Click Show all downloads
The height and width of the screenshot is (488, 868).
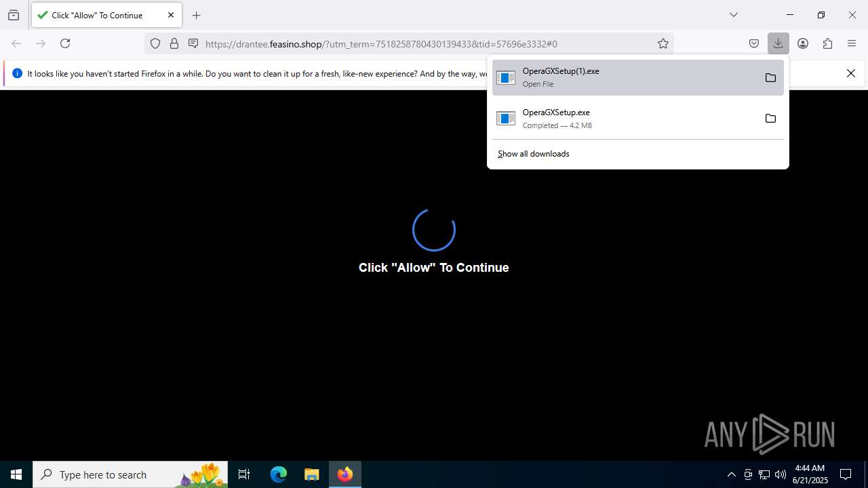pos(534,154)
